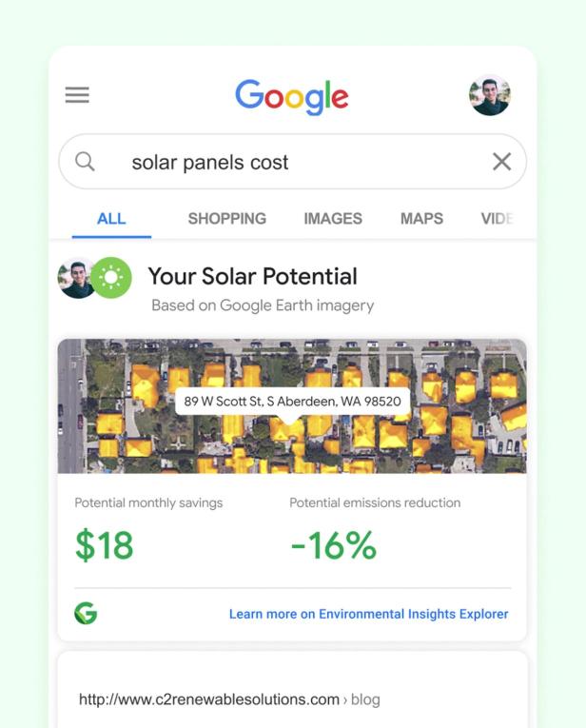Click the -16% emissions reduction value
The height and width of the screenshot is (728, 586).
[x=333, y=545]
